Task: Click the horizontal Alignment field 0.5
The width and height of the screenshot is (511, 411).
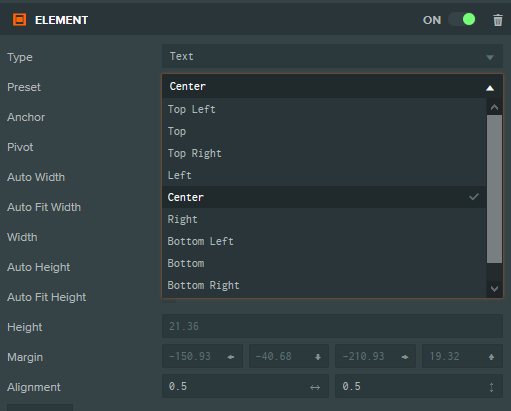Action: coord(245,386)
